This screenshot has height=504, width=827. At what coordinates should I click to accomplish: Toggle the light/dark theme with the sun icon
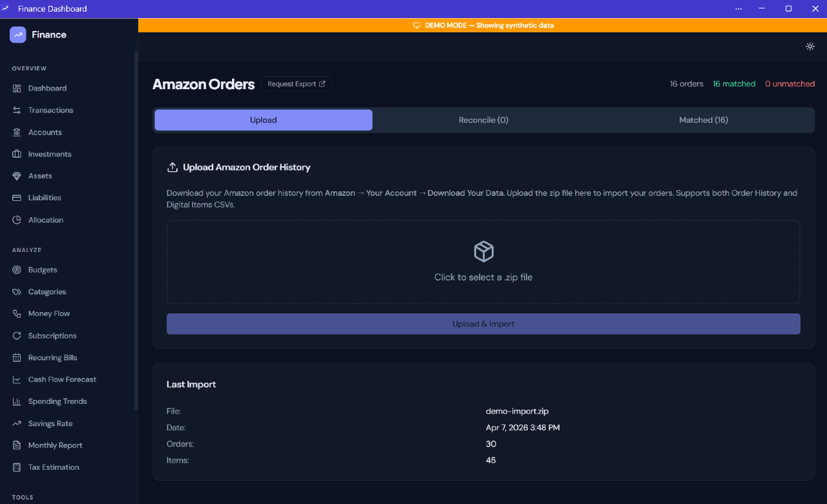810,47
